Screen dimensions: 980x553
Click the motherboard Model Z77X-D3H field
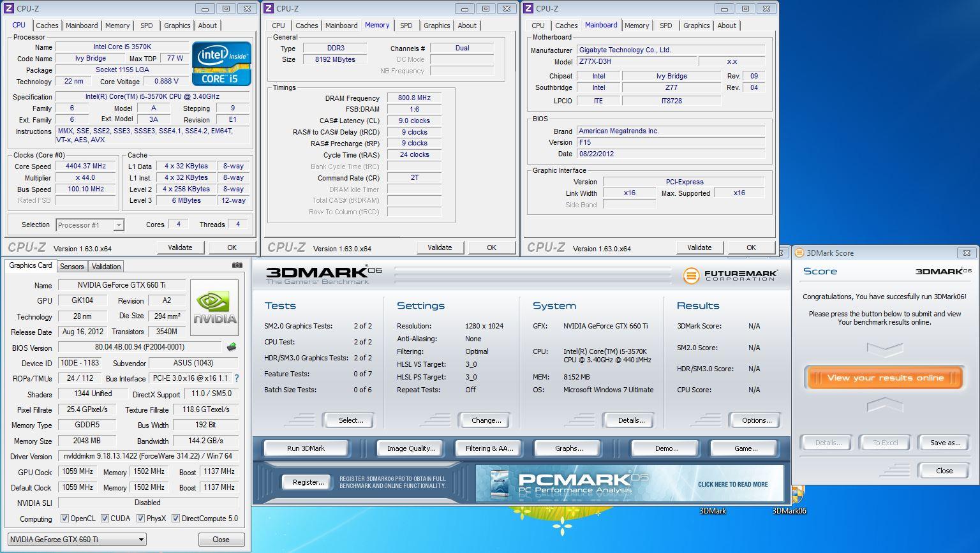pos(635,62)
